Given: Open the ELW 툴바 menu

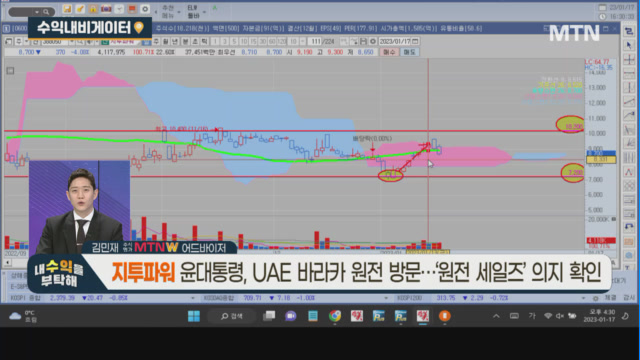Looking at the screenshot, I should (x=196, y=12).
